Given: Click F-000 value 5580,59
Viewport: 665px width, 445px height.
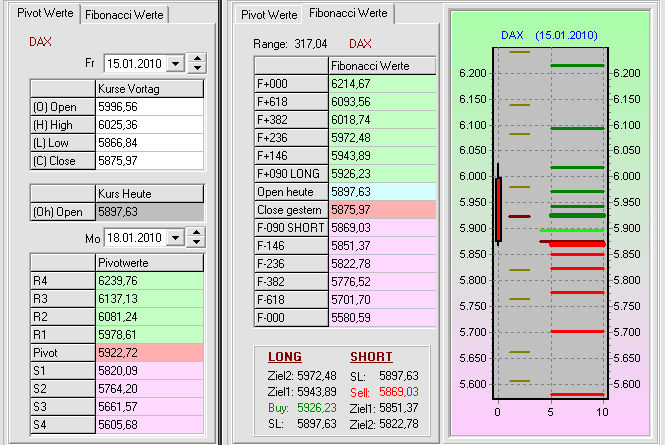Looking at the screenshot, I should click(382, 318).
